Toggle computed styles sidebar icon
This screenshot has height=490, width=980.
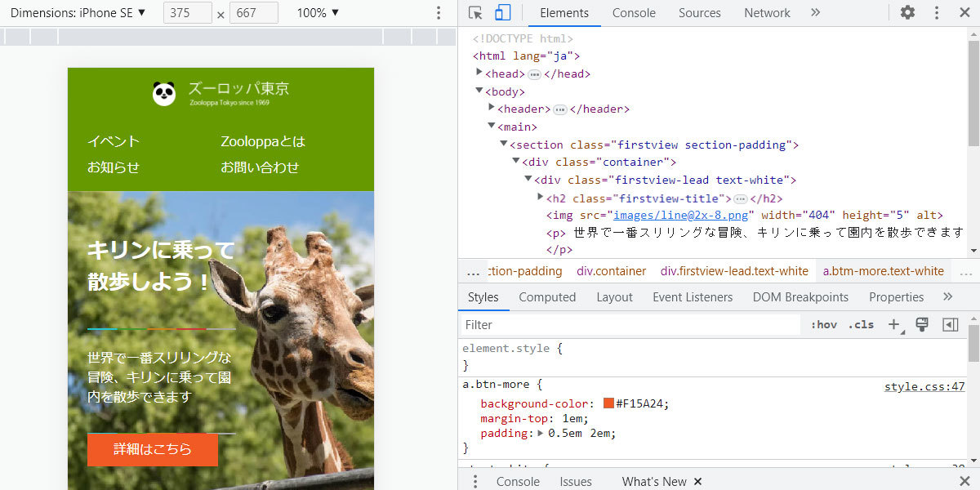(x=950, y=325)
